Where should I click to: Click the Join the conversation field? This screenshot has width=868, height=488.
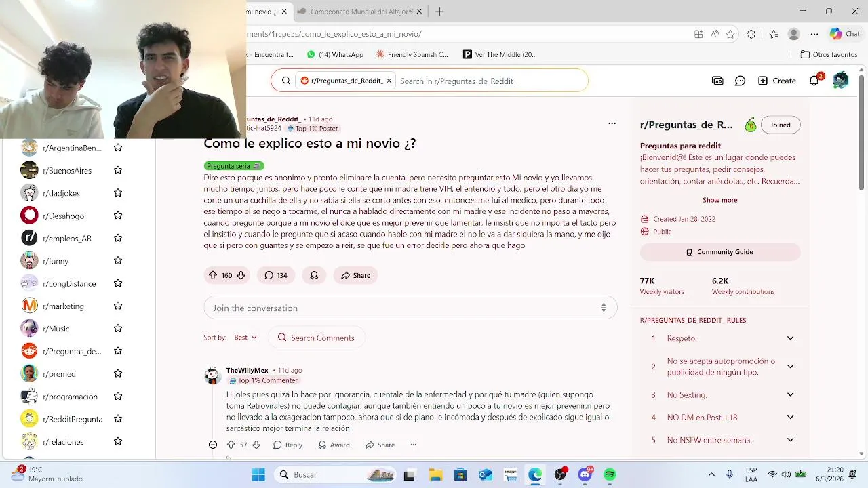410,308
